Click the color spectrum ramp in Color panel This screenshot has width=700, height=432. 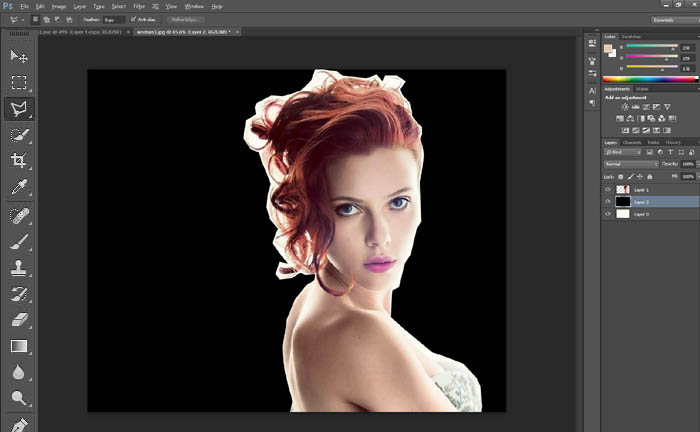tap(647, 78)
